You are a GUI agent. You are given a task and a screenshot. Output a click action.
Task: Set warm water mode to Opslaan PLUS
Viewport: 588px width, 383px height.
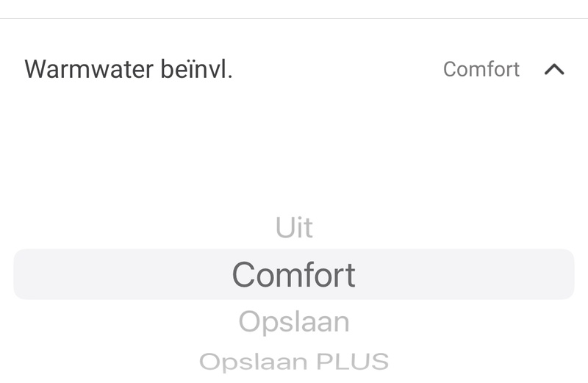coord(294,362)
